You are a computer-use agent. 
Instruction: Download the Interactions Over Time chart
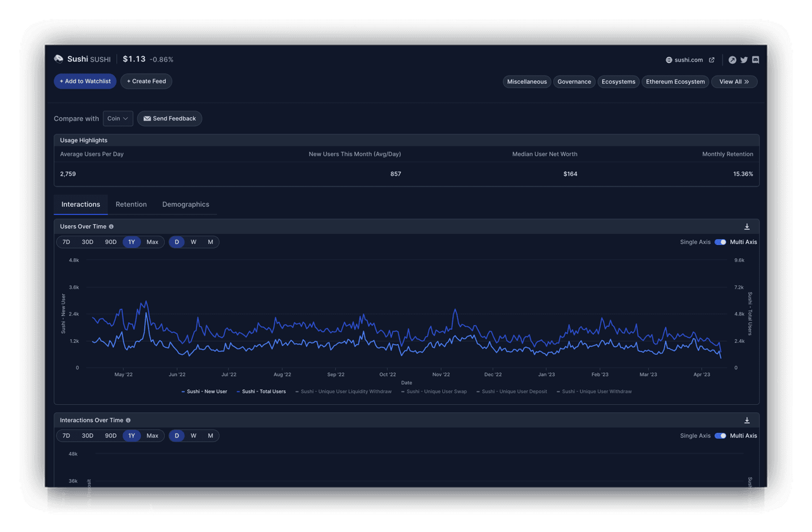pyautogui.click(x=747, y=420)
